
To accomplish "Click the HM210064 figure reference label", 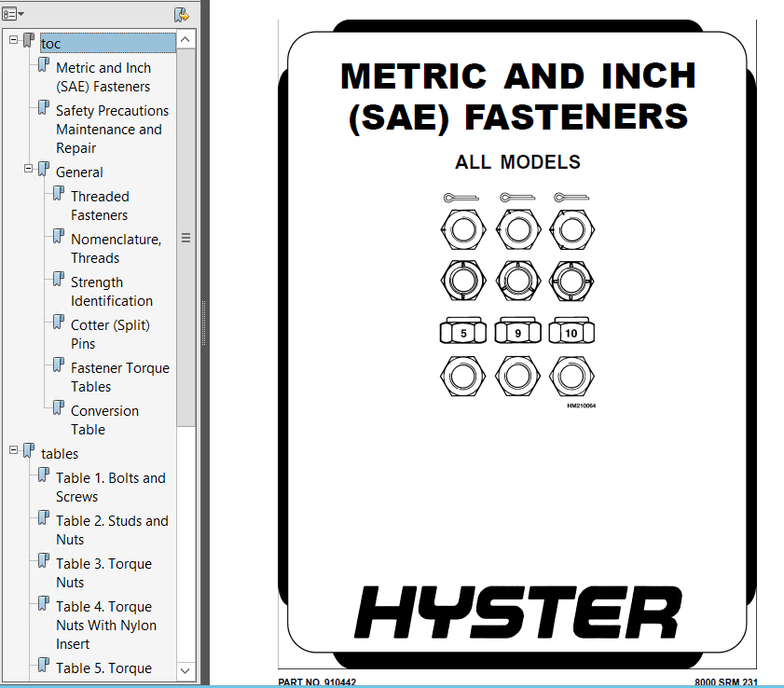I will coord(582,406).
